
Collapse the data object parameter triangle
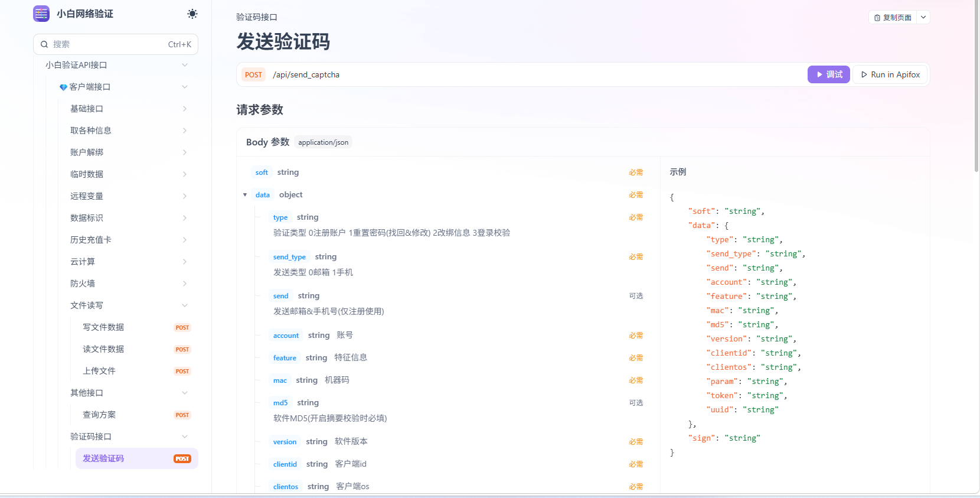(x=245, y=195)
